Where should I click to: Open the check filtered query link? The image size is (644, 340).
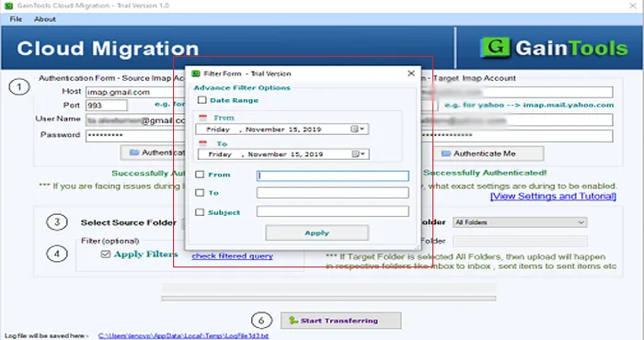[x=232, y=256]
